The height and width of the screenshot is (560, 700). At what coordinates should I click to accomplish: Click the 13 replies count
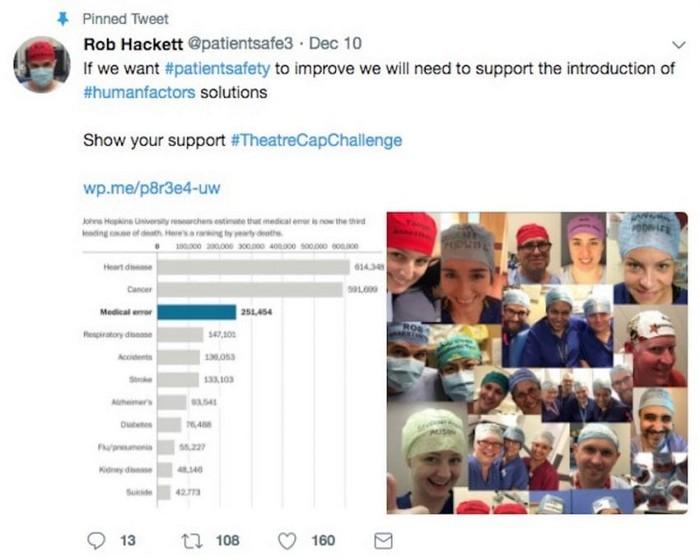127,541
